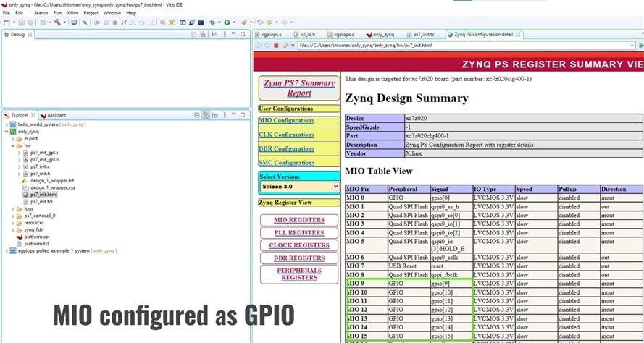Viewport: 644px width, 343px height.
Task: Open dropdown arrow next to New icon
Action: click(14, 22)
